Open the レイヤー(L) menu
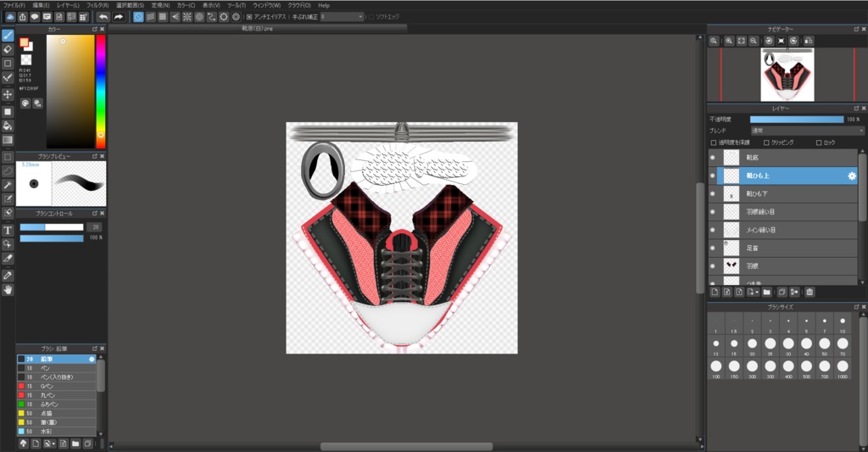Viewport: 868px width, 452px height. [x=68, y=5]
